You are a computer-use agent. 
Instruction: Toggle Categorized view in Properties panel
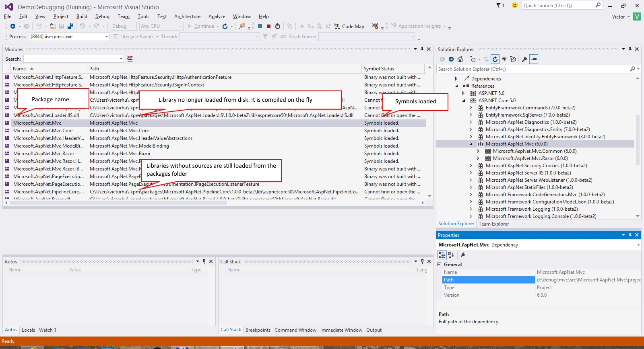coord(442,255)
